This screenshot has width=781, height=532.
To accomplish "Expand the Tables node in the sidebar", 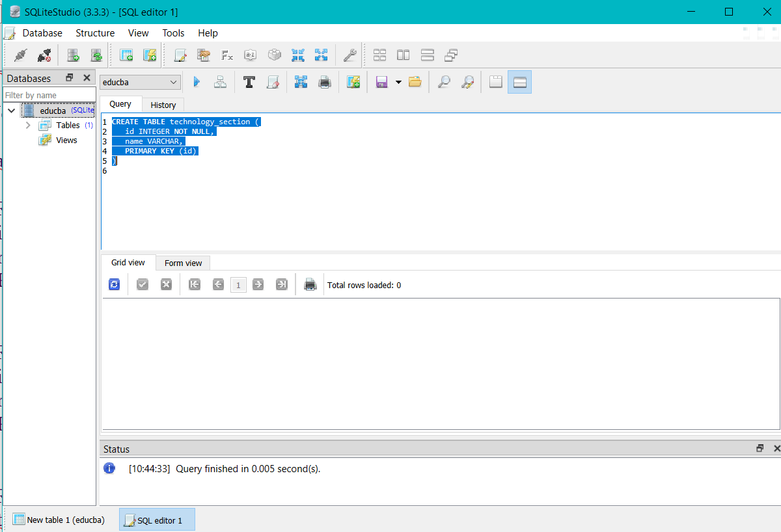I will 27,125.
